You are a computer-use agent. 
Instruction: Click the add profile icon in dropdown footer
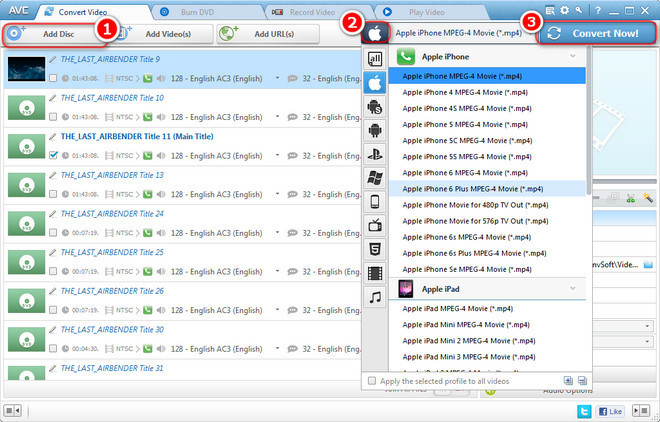point(568,381)
